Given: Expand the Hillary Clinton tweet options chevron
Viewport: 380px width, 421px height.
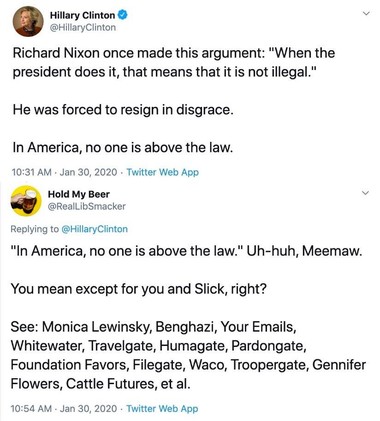Looking at the screenshot, I should pyautogui.click(x=366, y=14).
